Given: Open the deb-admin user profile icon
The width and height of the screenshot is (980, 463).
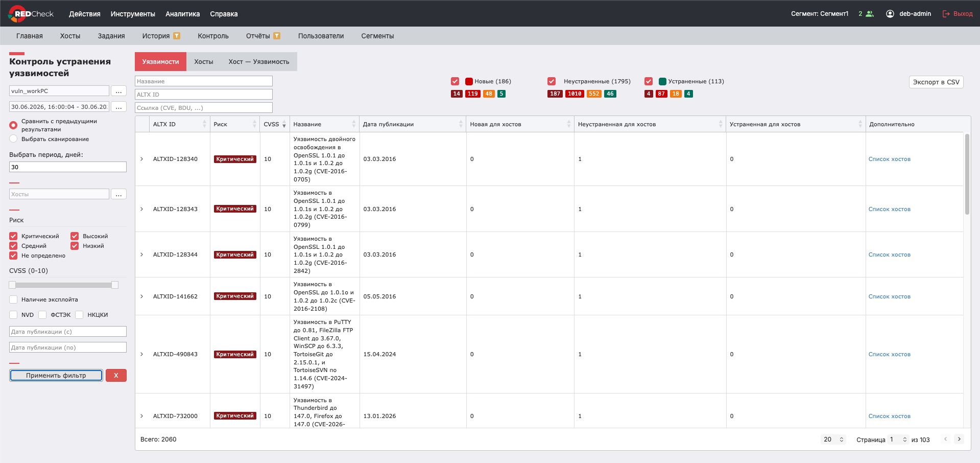Looking at the screenshot, I should [x=890, y=14].
